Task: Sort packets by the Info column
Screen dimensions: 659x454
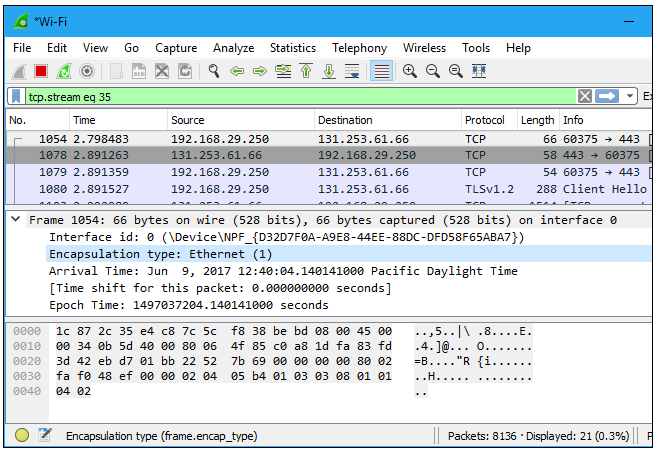Action: tap(606, 120)
